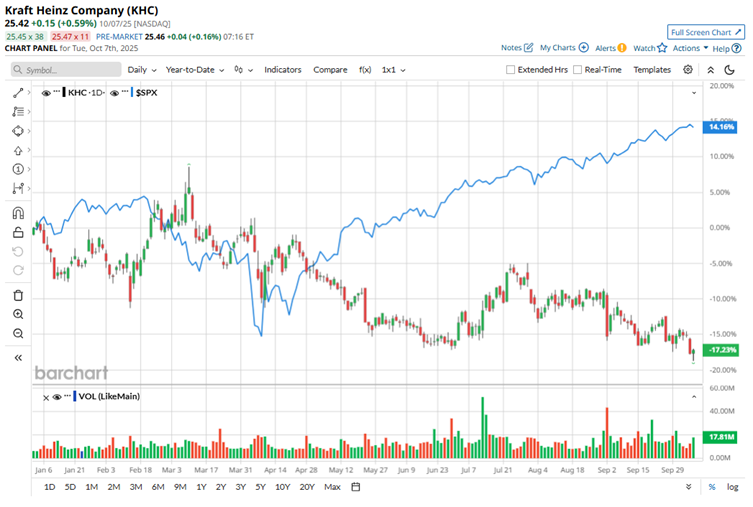Image resolution: width=753 pixels, height=507 pixels.
Task: Open the Indicators menu
Action: [x=282, y=70]
